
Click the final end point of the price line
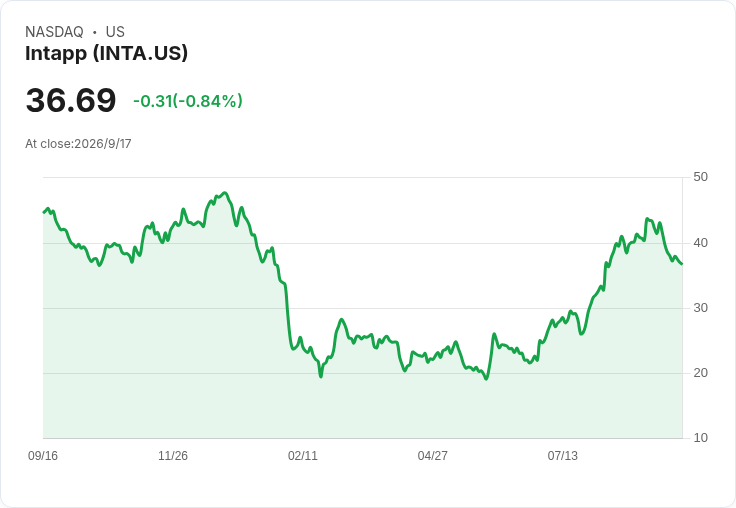682,264
